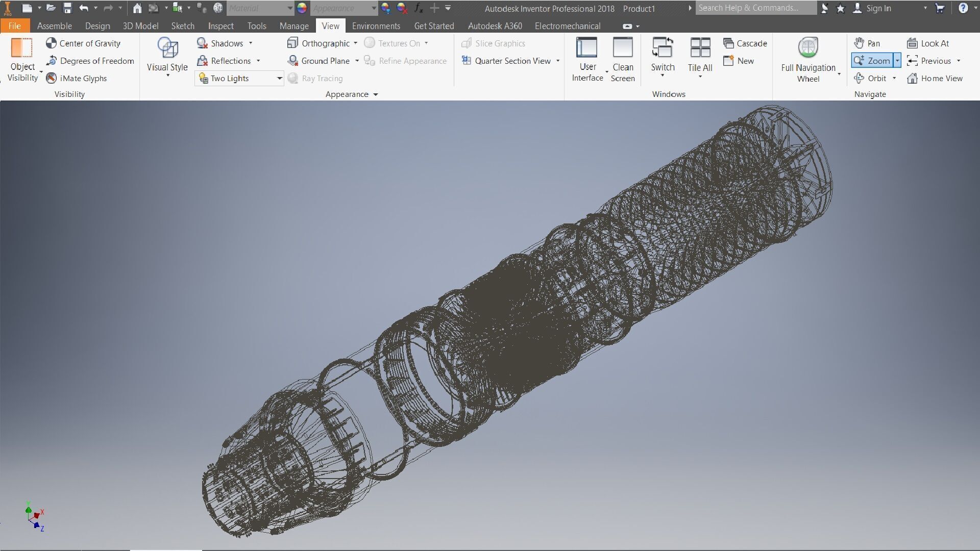The height and width of the screenshot is (551, 980).
Task: Click the Look At tool
Action: (x=928, y=43)
